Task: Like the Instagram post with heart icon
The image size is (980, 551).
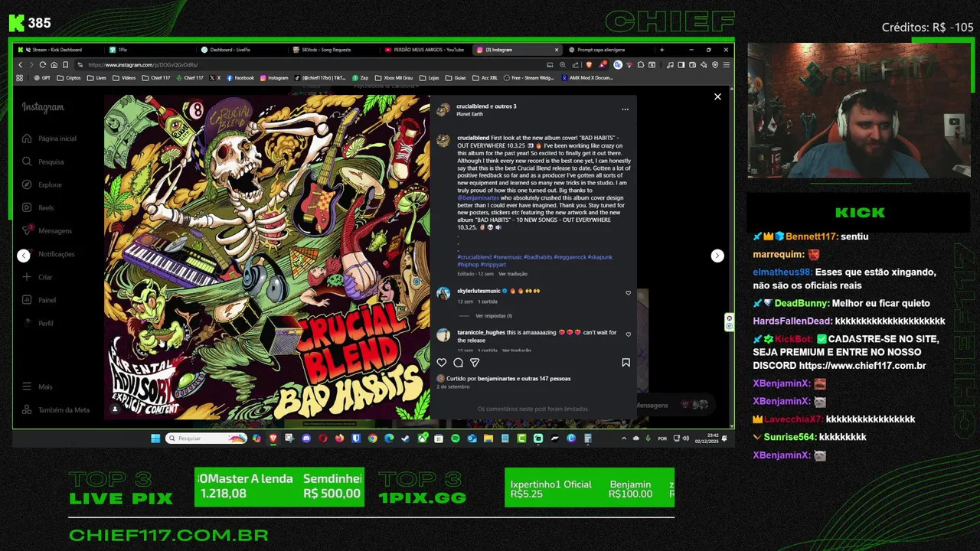Action: click(442, 363)
